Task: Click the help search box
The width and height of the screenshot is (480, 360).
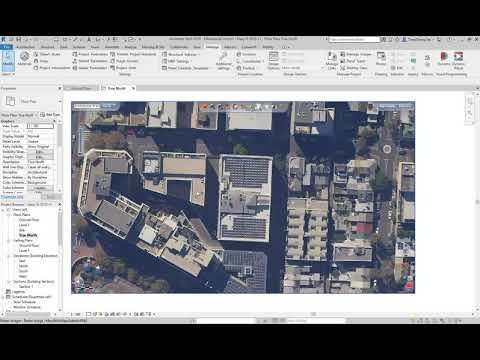Action: 354,39
